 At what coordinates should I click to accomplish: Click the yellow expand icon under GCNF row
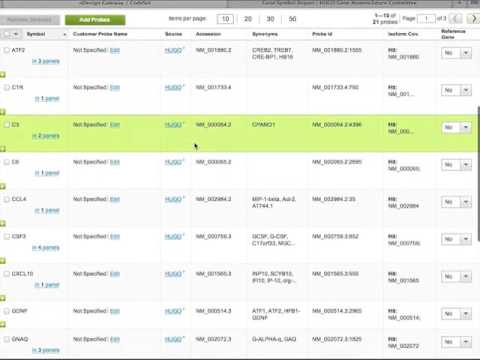coord(3,324)
